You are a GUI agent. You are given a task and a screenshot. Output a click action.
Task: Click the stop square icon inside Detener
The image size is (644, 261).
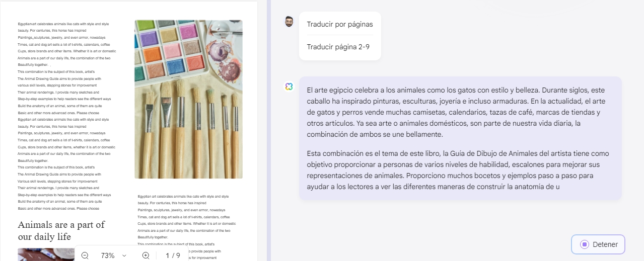click(584, 244)
